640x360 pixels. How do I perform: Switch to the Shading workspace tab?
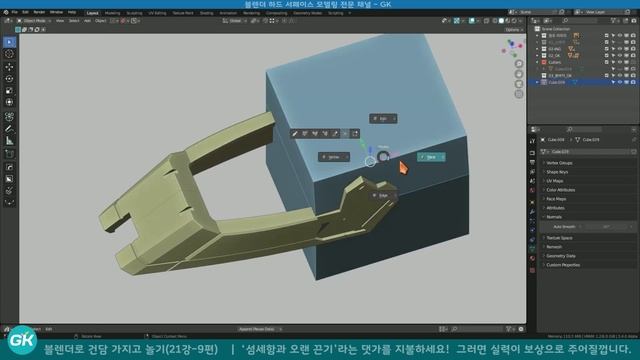[206, 13]
